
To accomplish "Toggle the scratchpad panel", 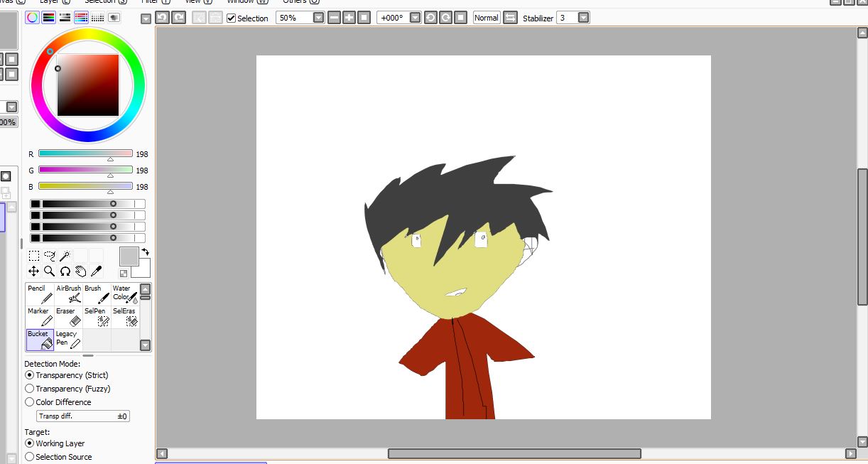I will [x=114, y=18].
